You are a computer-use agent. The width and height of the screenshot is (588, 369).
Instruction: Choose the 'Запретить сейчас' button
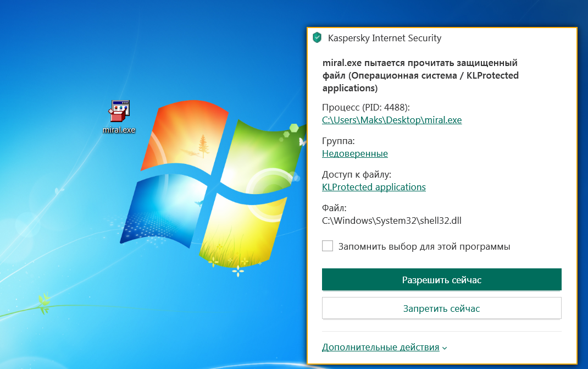click(441, 308)
